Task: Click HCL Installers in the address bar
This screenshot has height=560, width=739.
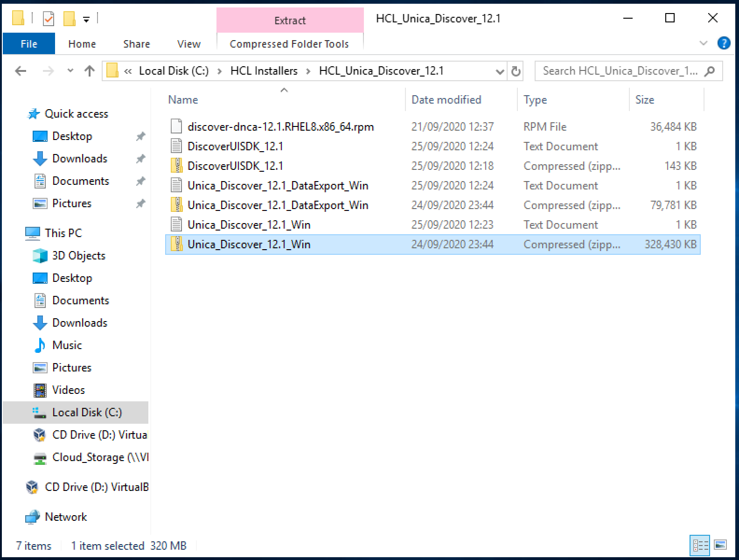Action: pos(264,71)
